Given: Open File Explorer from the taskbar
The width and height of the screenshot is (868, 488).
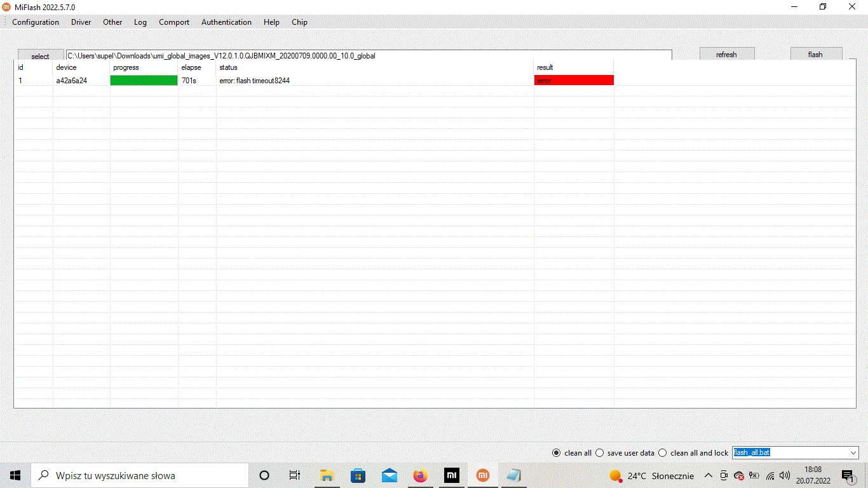Looking at the screenshot, I should pyautogui.click(x=327, y=475).
